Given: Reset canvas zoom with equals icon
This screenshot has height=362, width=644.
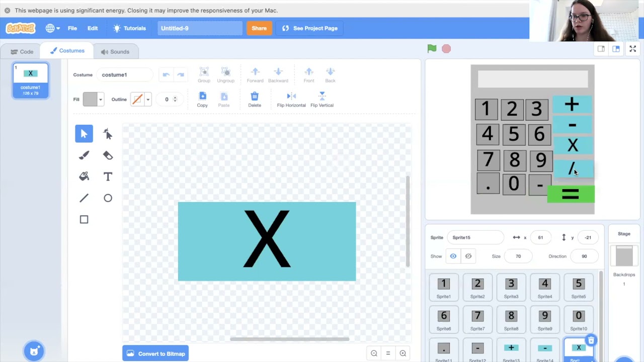Looking at the screenshot, I should point(388,353).
